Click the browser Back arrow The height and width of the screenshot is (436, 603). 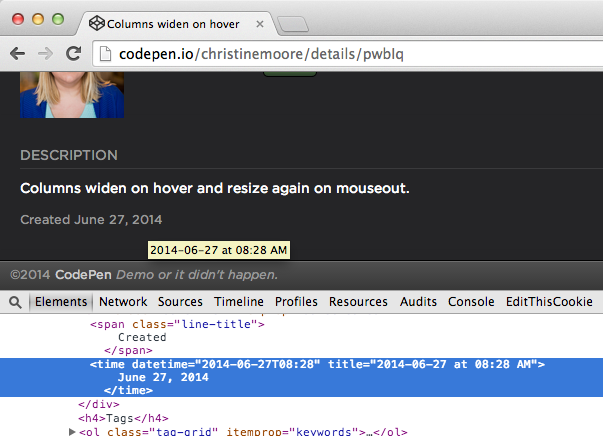click(17, 53)
